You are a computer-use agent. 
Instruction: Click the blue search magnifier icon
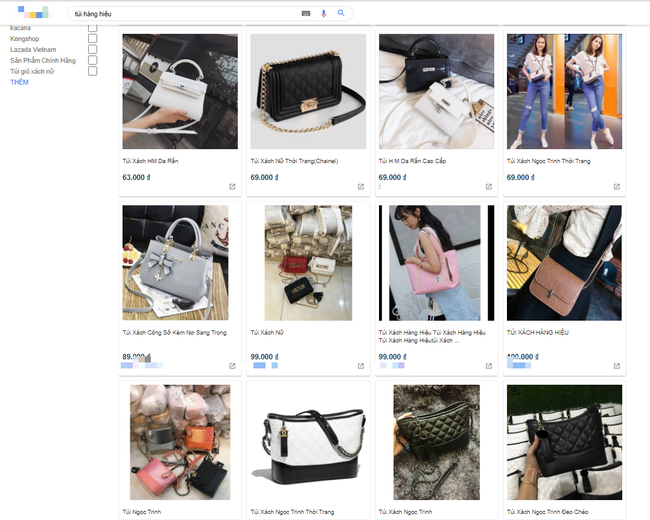click(x=341, y=13)
